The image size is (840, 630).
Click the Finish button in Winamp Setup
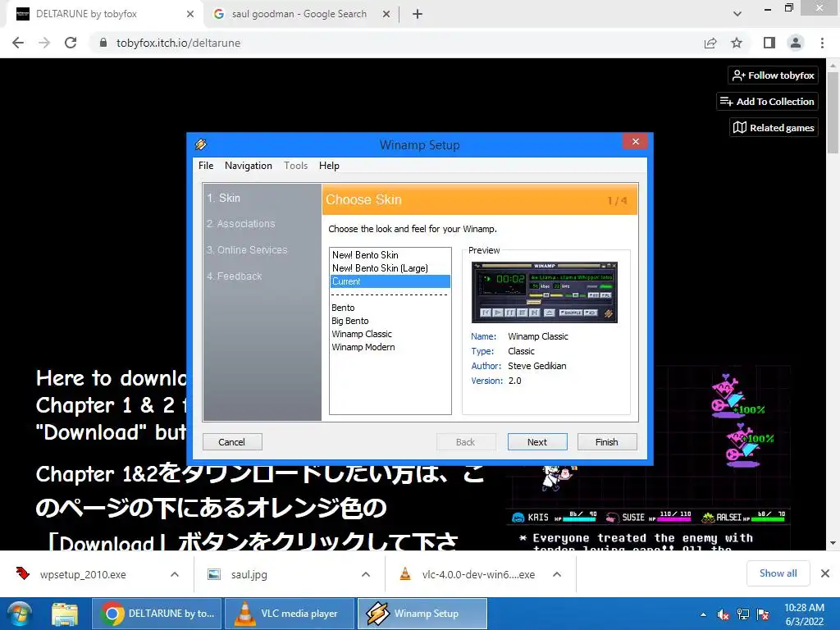(x=607, y=442)
